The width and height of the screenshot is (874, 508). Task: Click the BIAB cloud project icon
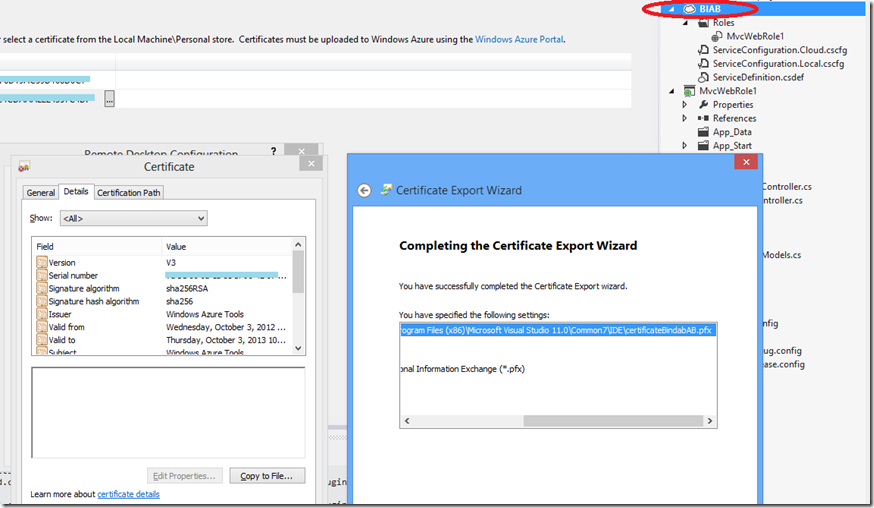[x=690, y=9]
